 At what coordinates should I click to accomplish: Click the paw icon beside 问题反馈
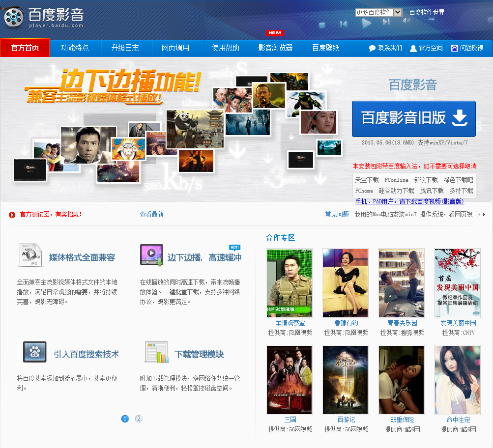pos(455,48)
